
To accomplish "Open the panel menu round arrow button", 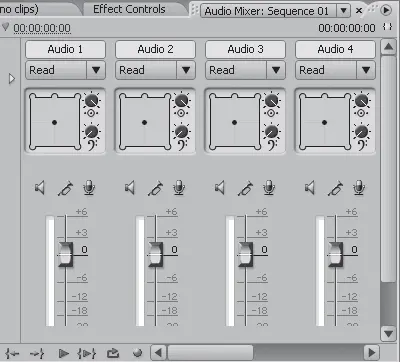I will pos(386,10).
